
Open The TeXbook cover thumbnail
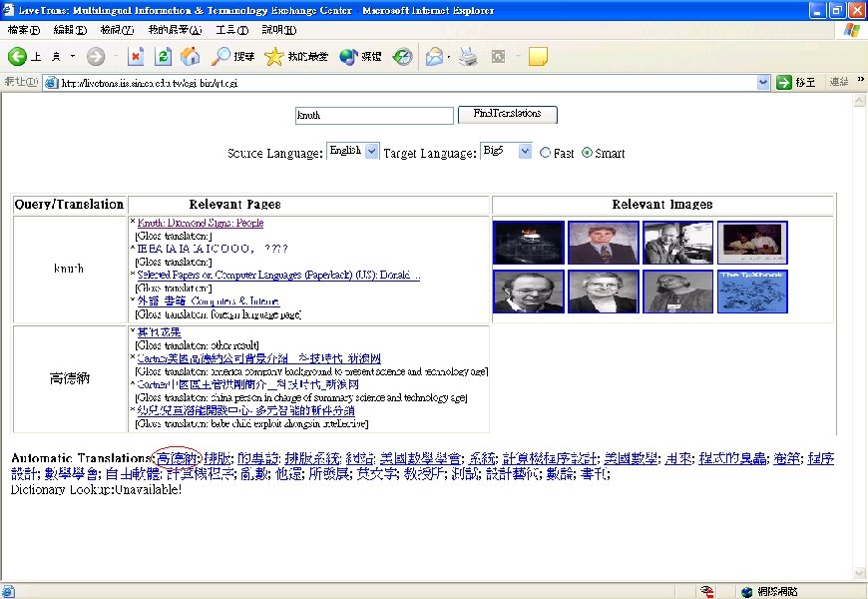(x=752, y=292)
